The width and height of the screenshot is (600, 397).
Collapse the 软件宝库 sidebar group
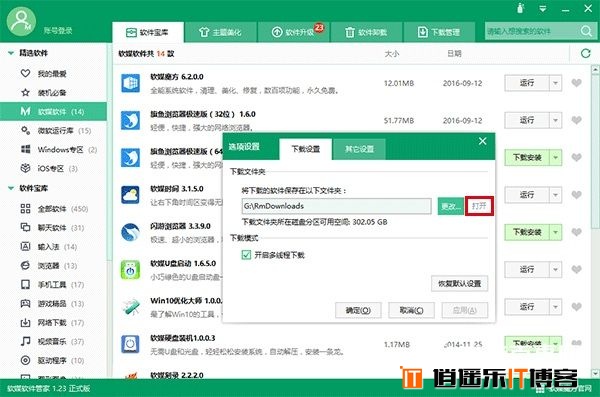click(11, 188)
